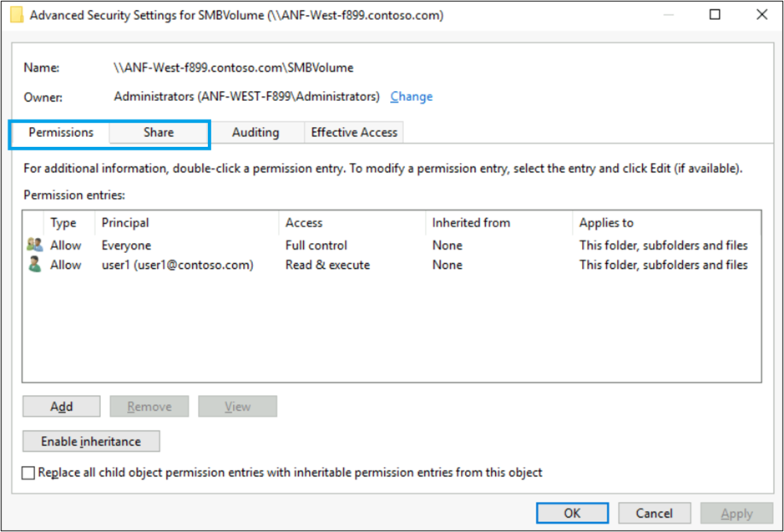784x532 pixels.
Task: Click the Add button
Action: pos(62,407)
